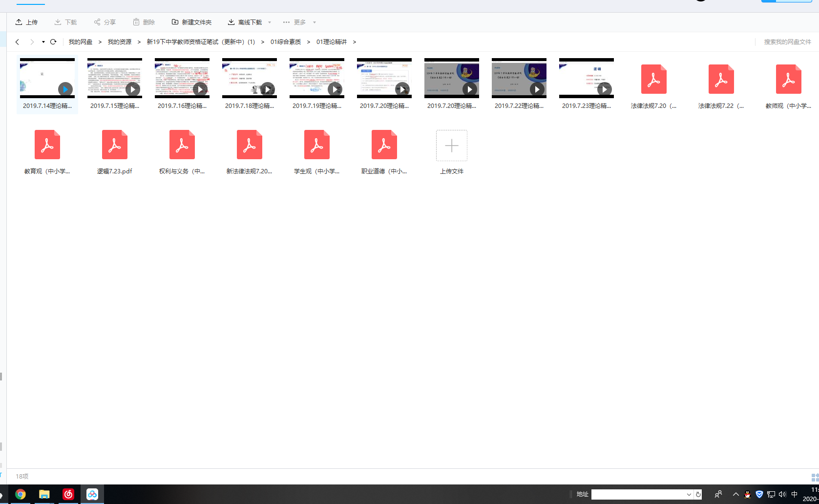
Task: Navigate to 我的网盘 in the breadcrumb
Action: click(81, 42)
